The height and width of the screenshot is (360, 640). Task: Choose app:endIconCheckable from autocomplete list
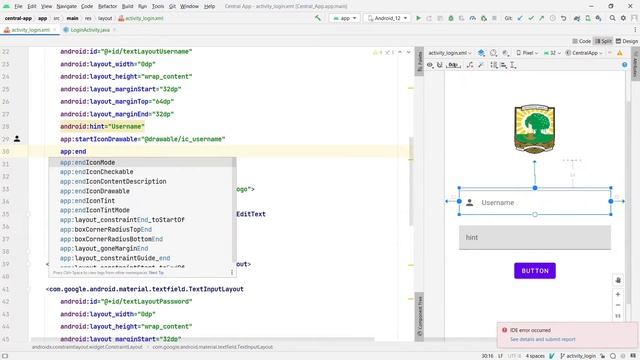(141, 172)
